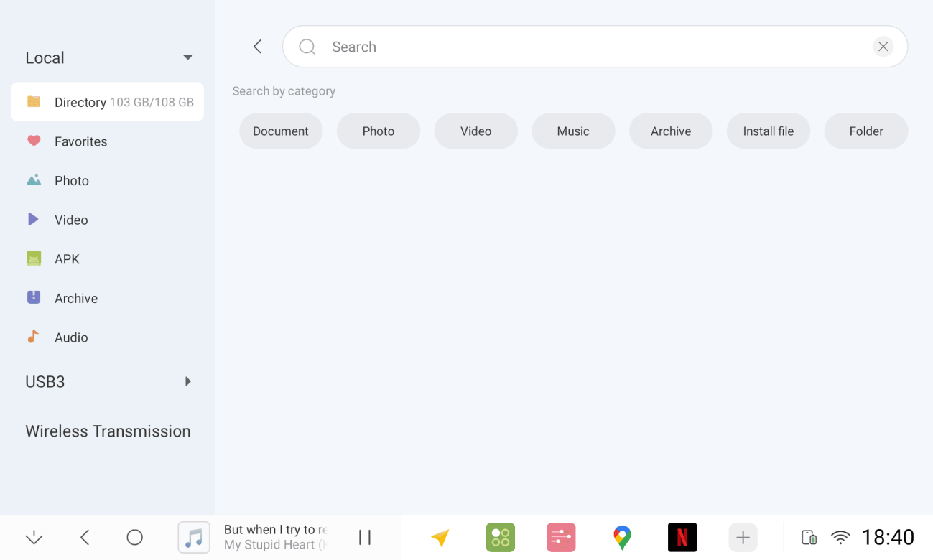Filter by Photo category chip
This screenshot has width=933, height=560.
(x=379, y=131)
